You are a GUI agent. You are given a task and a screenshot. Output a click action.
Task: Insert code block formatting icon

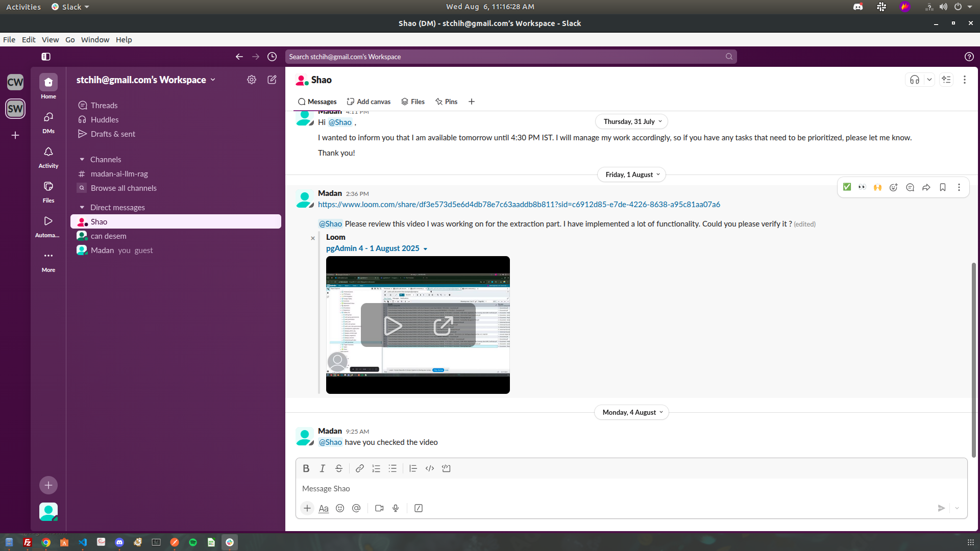(x=446, y=468)
